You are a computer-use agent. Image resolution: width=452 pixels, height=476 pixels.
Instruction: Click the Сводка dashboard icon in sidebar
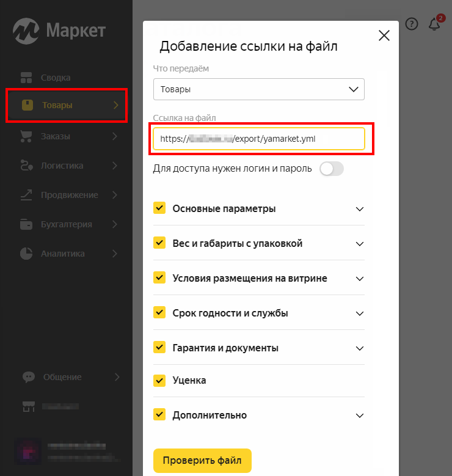coord(26,78)
